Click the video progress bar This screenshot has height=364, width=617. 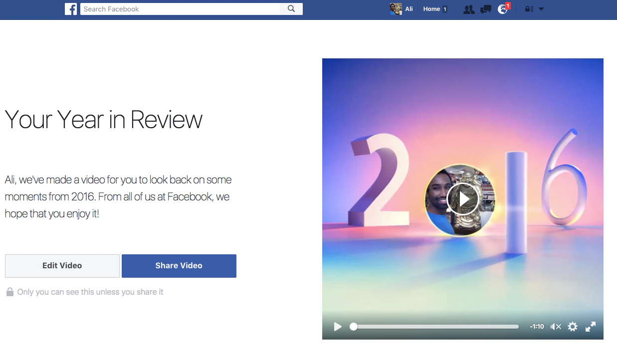[x=434, y=327]
